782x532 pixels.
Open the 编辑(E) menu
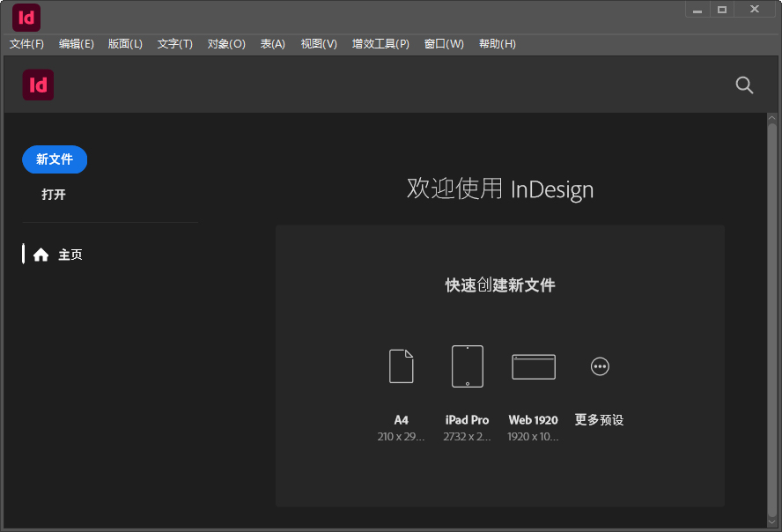(77, 43)
